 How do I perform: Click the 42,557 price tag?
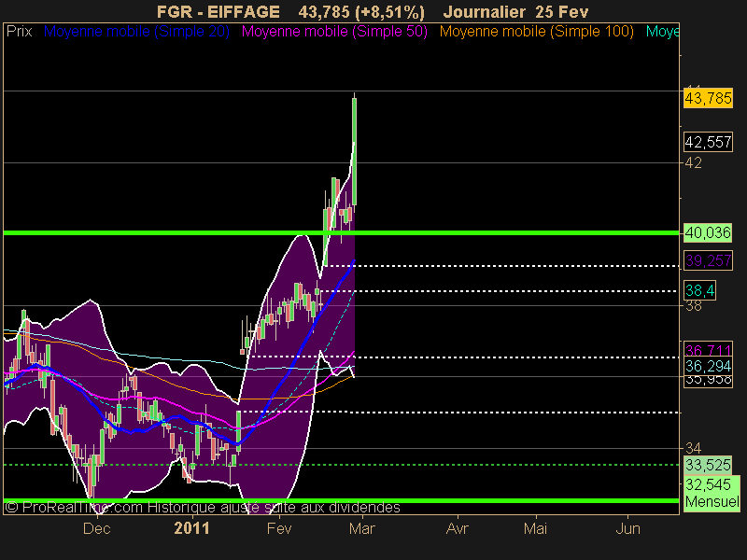[708, 142]
